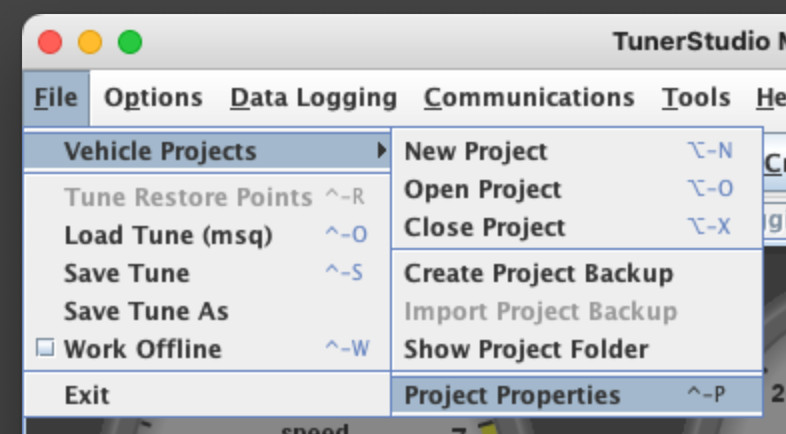Choose Save Tune from File menu
Screen dimensions: 786x434
126,274
